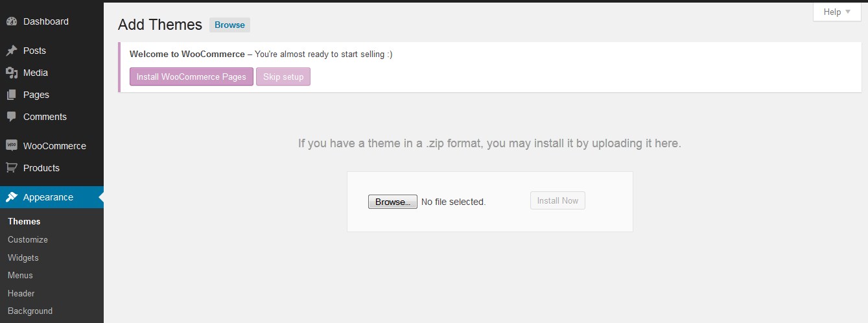
Task: Click the Skip setup button
Action: (283, 77)
